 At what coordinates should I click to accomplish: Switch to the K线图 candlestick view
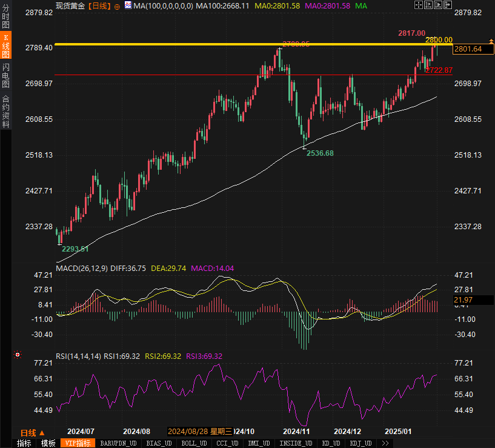(x=5, y=45)
